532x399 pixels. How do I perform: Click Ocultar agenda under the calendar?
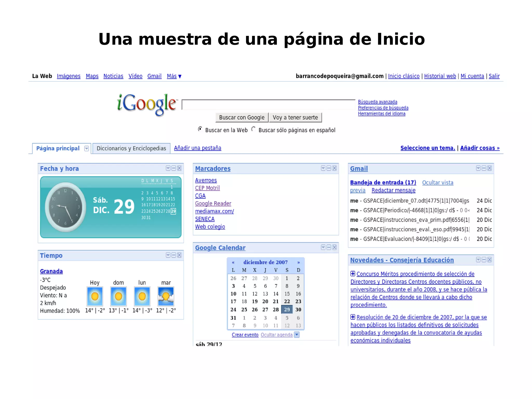pyautogui.click(x=277, y=335)
